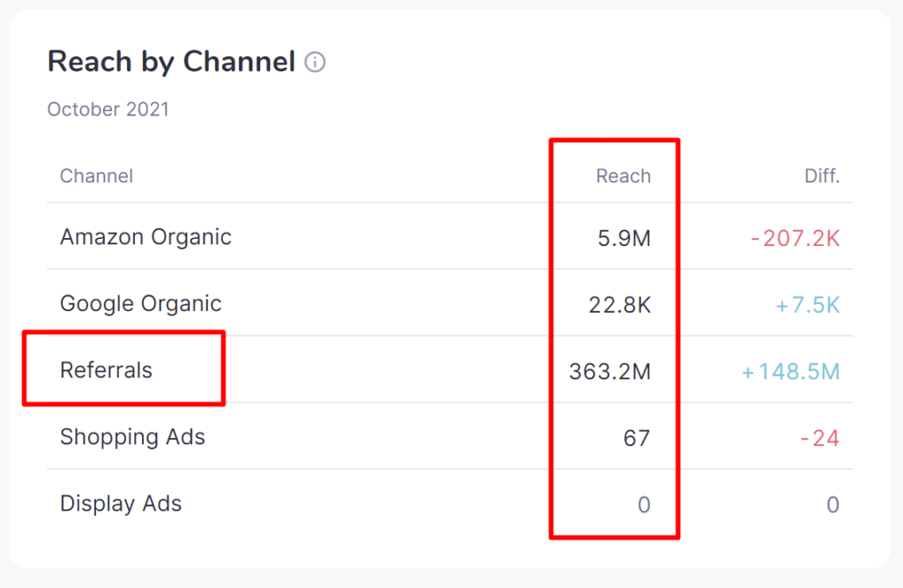Click the Reach by Channel title

point(172,62)
